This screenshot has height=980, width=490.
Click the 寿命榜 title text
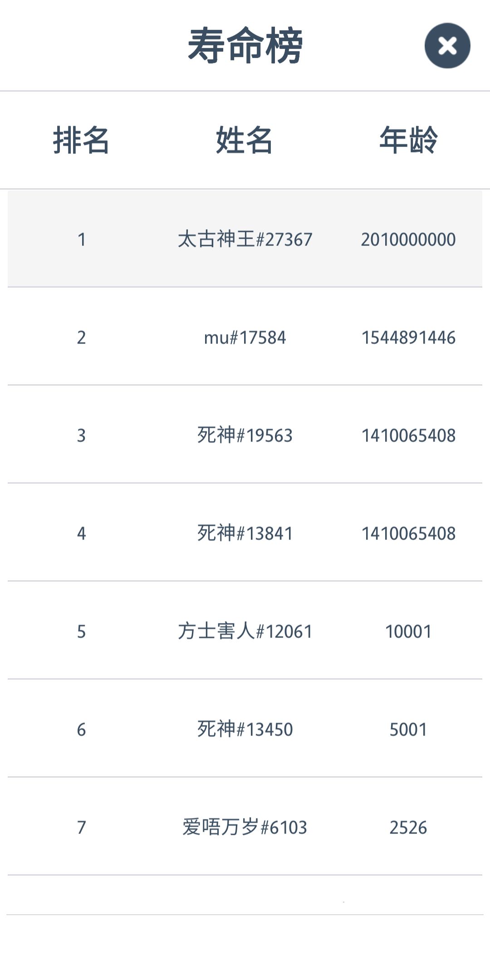click(x=245, y=45)
